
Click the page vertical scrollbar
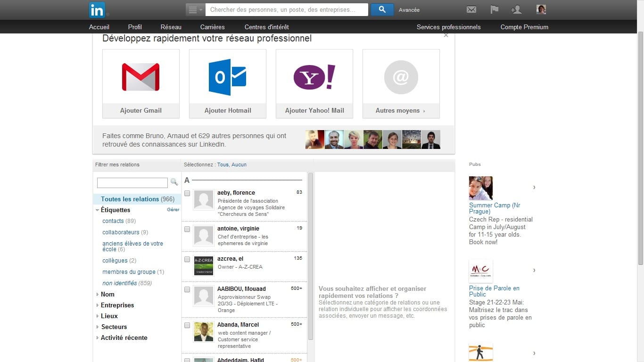640,148
